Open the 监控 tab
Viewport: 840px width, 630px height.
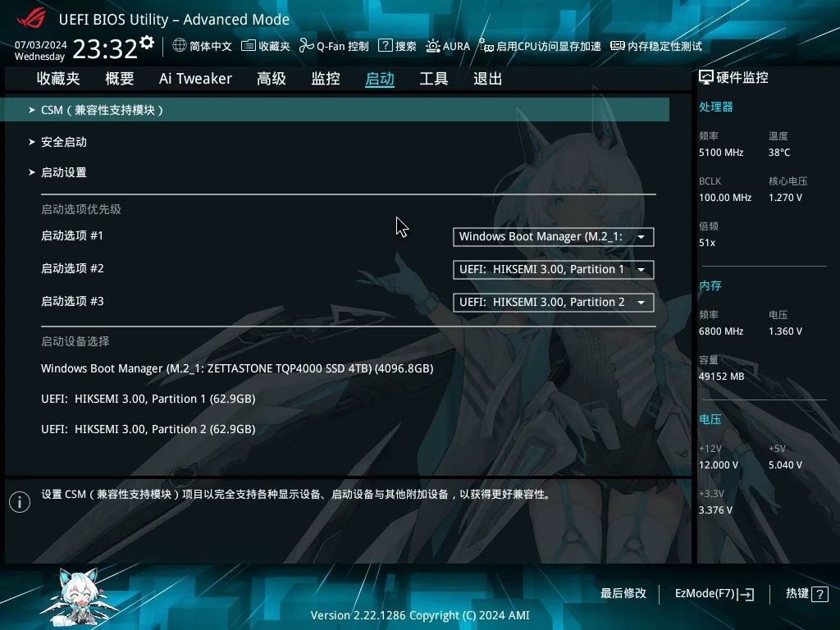tap(326, 79)
